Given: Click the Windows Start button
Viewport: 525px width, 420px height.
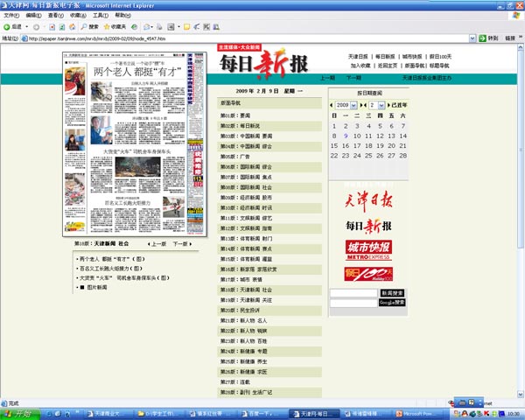Looking at the screenshot, I should [17, 413].
